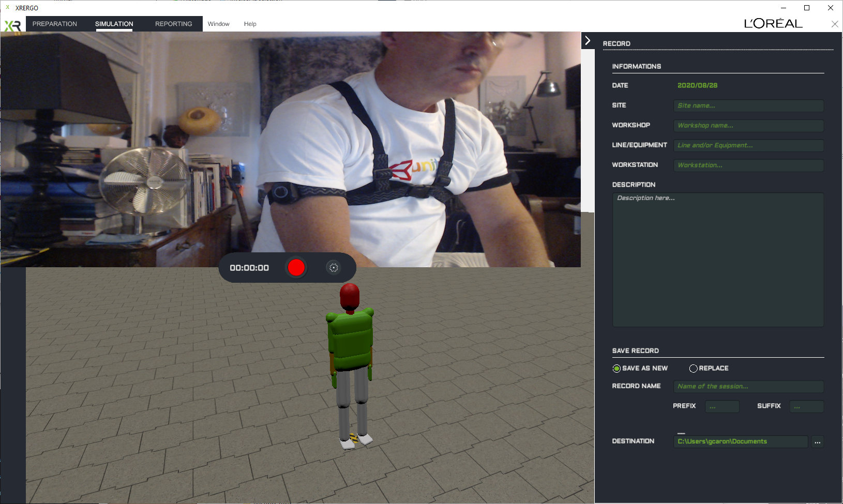Switch to the PREPARATION tab
The height and width of the screenshot is (504, 843).
tap(55, 24)
